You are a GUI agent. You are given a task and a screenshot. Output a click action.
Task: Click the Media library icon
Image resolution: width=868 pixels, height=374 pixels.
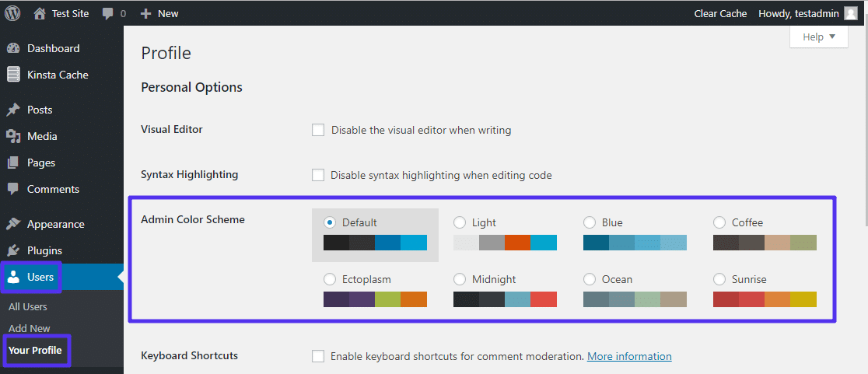(13, 136)
